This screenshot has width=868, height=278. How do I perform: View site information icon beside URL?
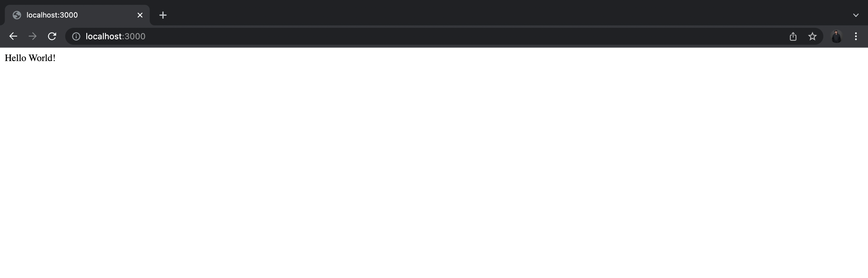[x=76, y=37]
